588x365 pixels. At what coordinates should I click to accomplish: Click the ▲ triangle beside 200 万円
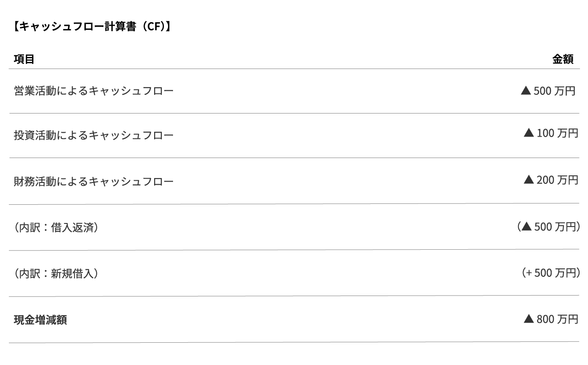(529, 180)
